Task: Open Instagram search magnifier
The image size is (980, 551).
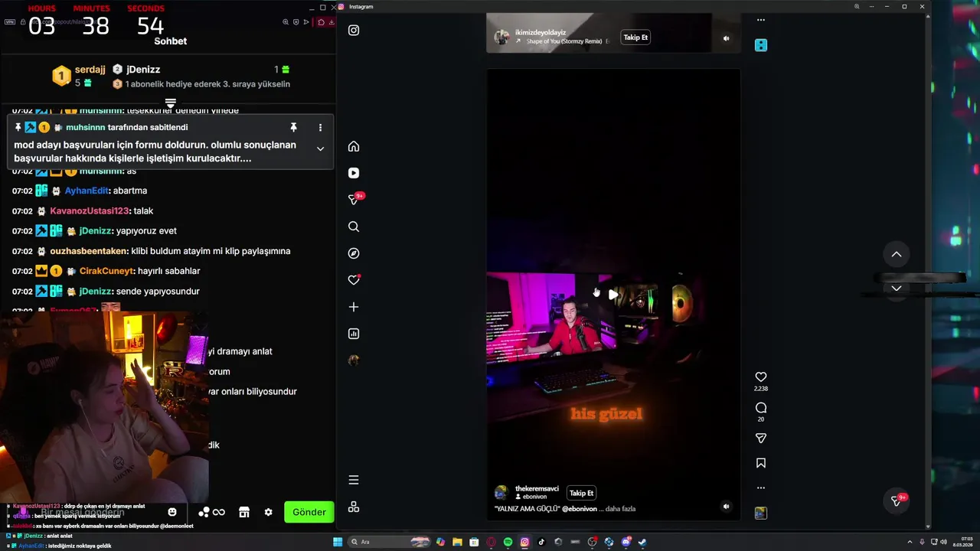Action: pyautogui.click(x=354, y=227)
